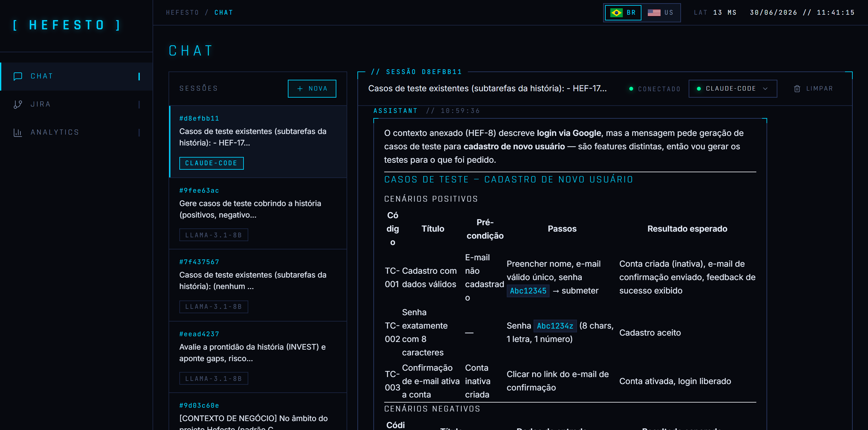Start a new session with Nova
868x430 pixels.
312,89
